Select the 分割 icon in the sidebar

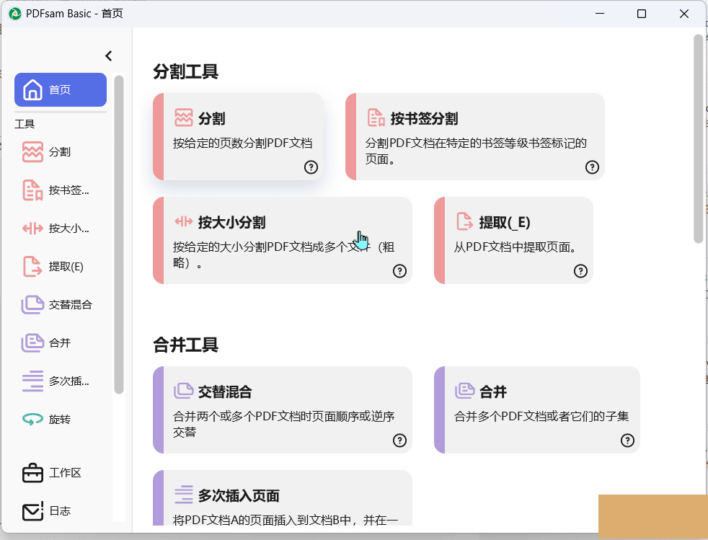pyautogui.click(x=33, y=152)
